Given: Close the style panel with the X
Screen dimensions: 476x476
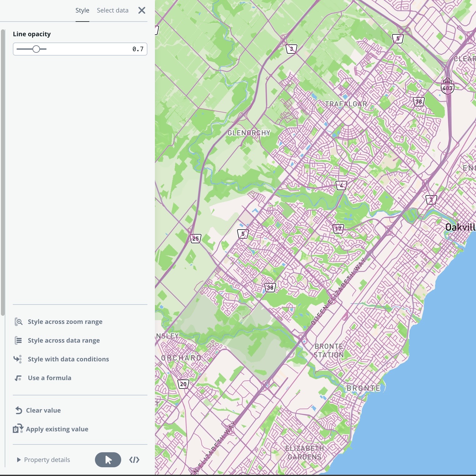Looking at the screenshot, I should point(142,10).
